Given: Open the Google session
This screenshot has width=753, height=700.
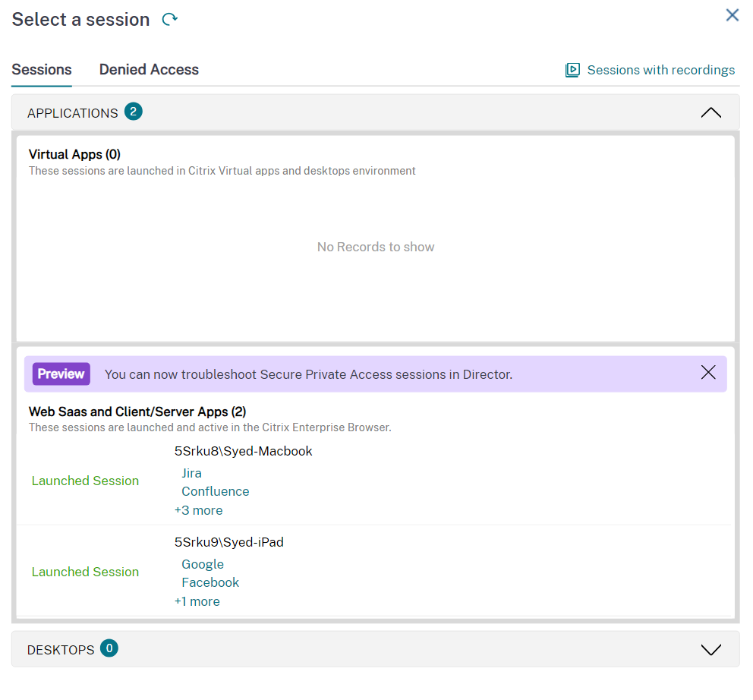Looking at the screenshot, I should click(x=203, y=564).
